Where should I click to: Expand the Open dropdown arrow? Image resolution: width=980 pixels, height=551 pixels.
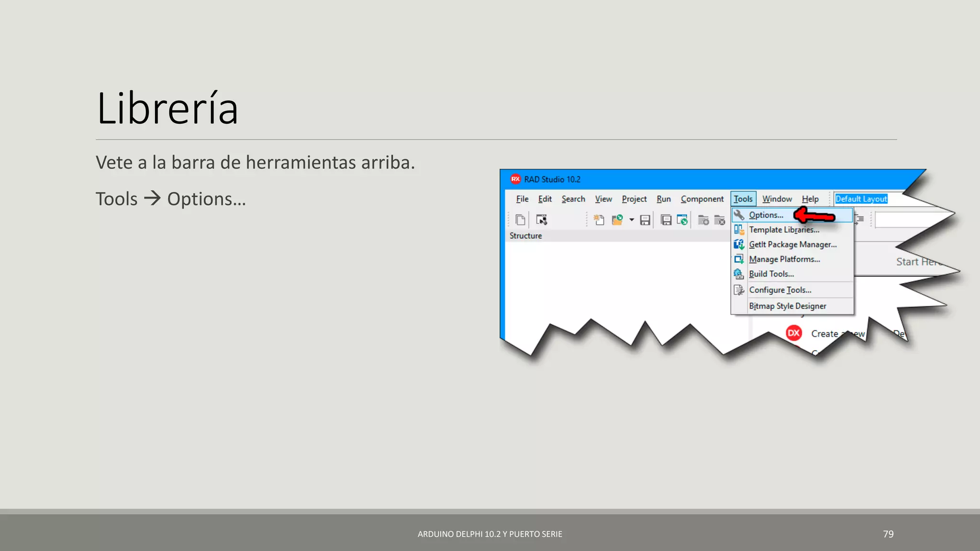(x=632, y=220)
